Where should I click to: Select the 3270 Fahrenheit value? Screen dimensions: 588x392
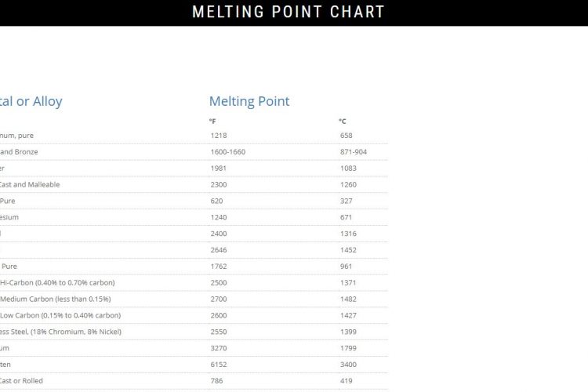tap(219, 349)
